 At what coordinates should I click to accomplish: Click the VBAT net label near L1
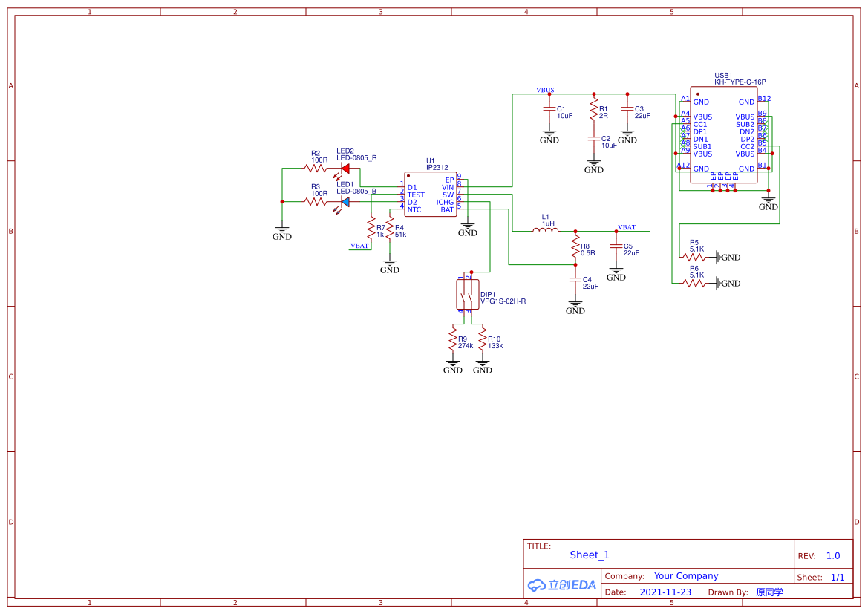point(627,227)
